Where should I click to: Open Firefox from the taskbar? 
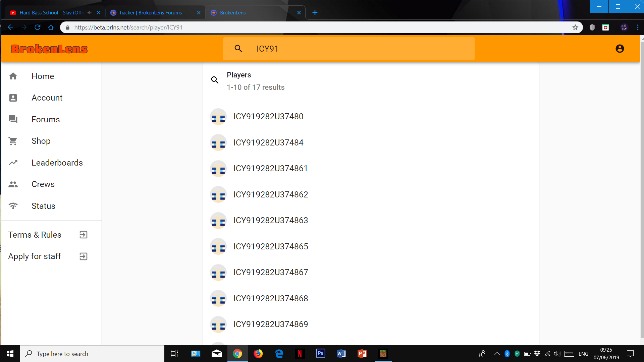pyautogui.click(x=258, y=354)
